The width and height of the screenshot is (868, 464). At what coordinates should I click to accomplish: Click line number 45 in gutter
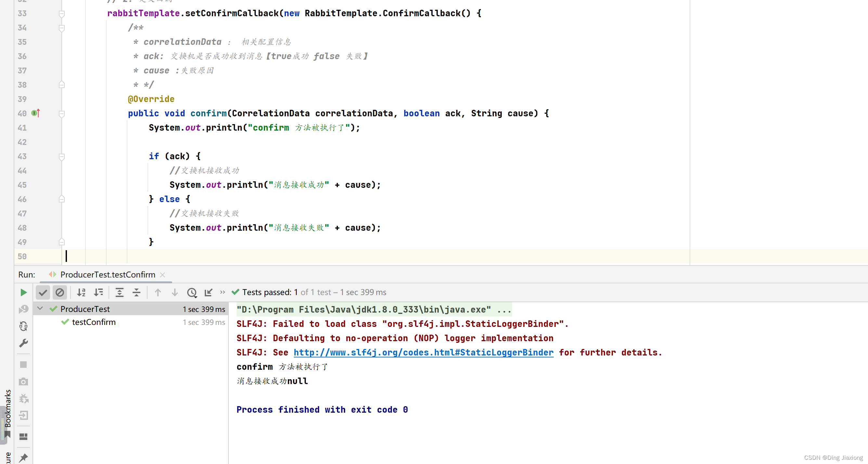(22, 185)
